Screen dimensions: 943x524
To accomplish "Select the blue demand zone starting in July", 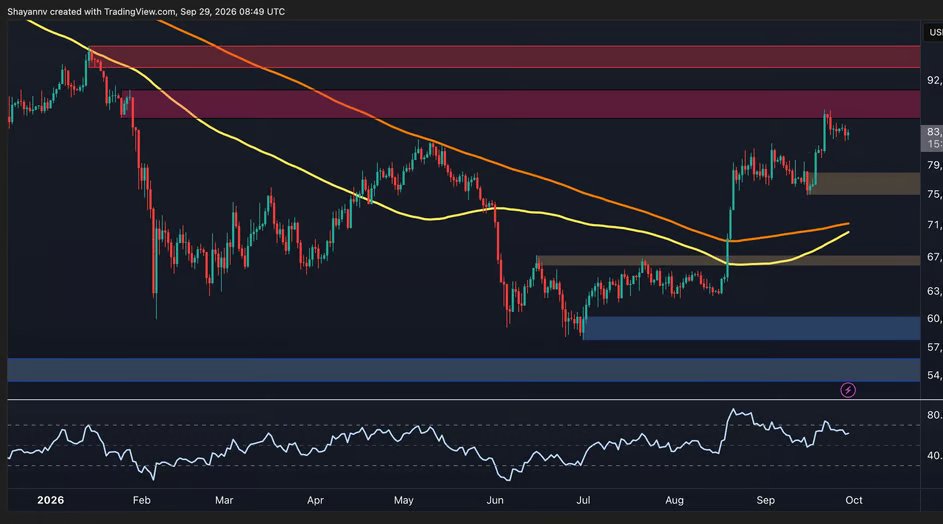I will [751, 328].
